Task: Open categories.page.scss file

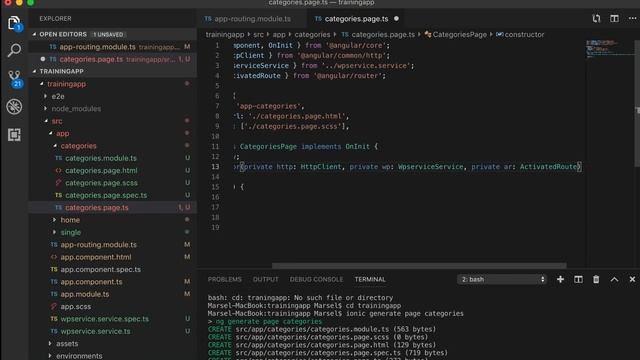Action: pos(113,183)
